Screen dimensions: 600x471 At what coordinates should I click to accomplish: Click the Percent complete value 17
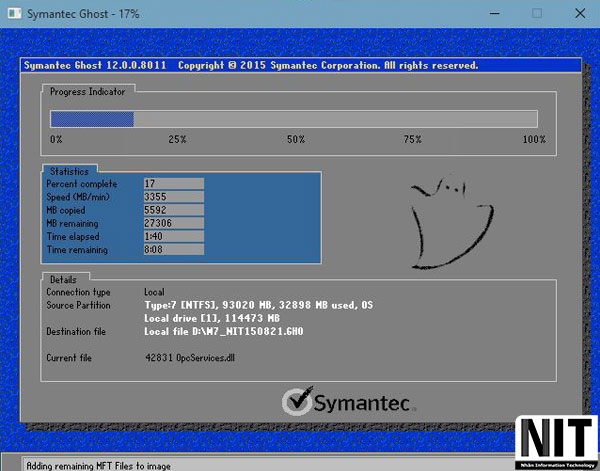tap(174, 184)
